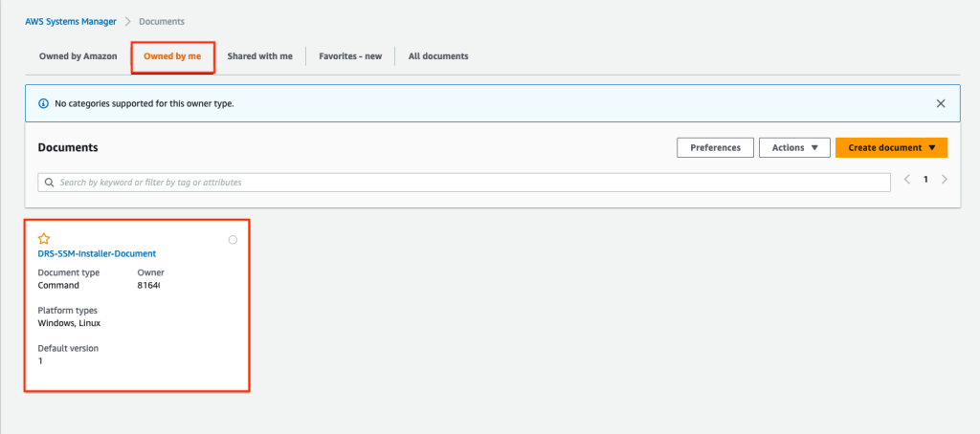Image resolution: width=980 pixels, height=434 pixels.
Task: Go to the previous page arrow
Action: (x=907, y=180)
